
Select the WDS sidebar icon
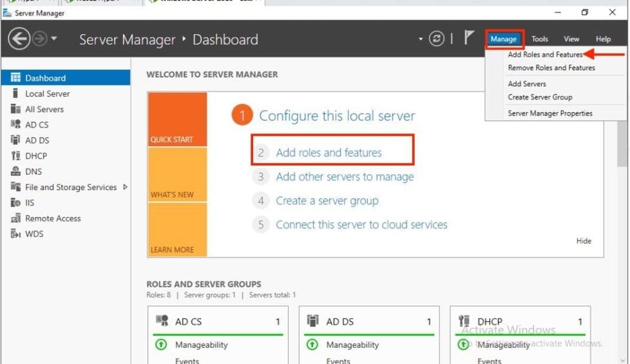pyautogui.click(x=16, y=234)
